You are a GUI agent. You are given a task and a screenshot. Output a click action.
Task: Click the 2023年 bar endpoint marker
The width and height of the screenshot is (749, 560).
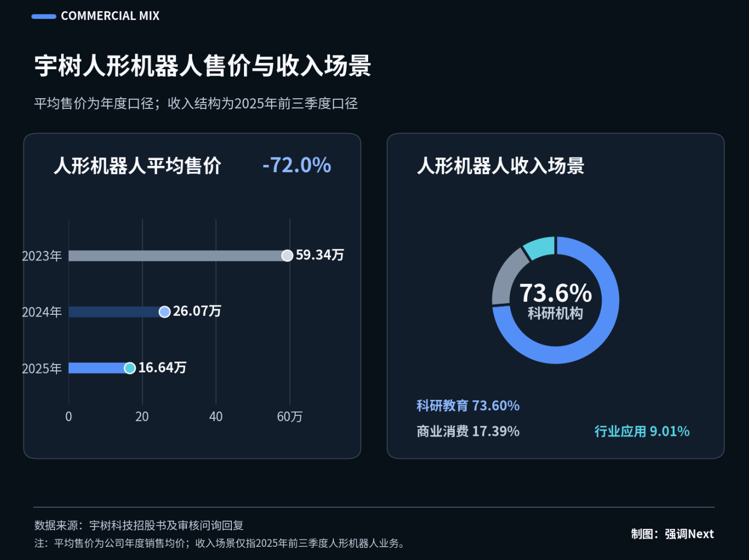tap(287, 256)
